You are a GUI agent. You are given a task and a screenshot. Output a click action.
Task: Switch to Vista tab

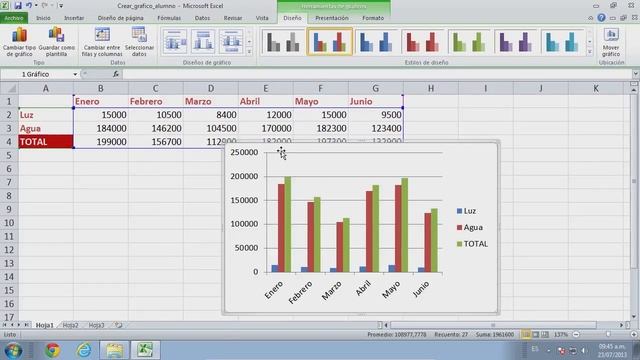[x=262, y=18]
